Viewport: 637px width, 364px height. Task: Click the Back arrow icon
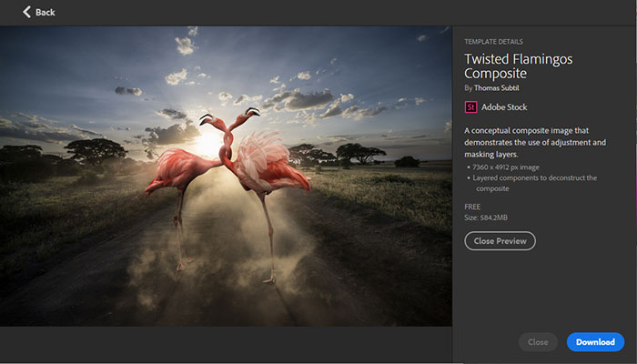[x=26, y=12]
